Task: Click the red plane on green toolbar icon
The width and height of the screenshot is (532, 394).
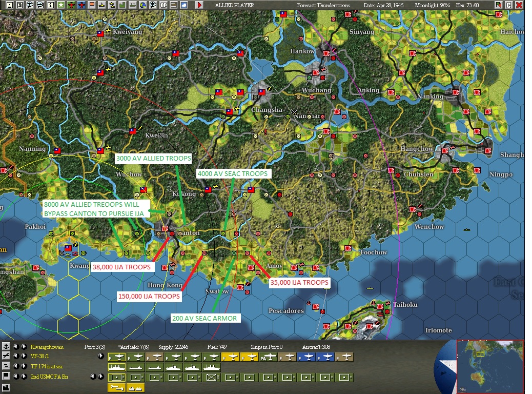Action: [71, 5]
